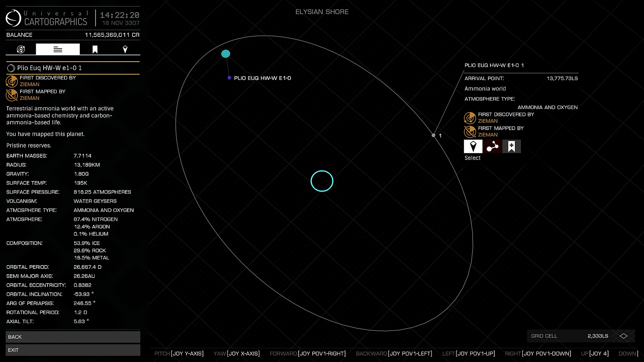Click the plot route icon for planet 1
644x362 pixels.
pyautogui.click(x=492, y=146)
